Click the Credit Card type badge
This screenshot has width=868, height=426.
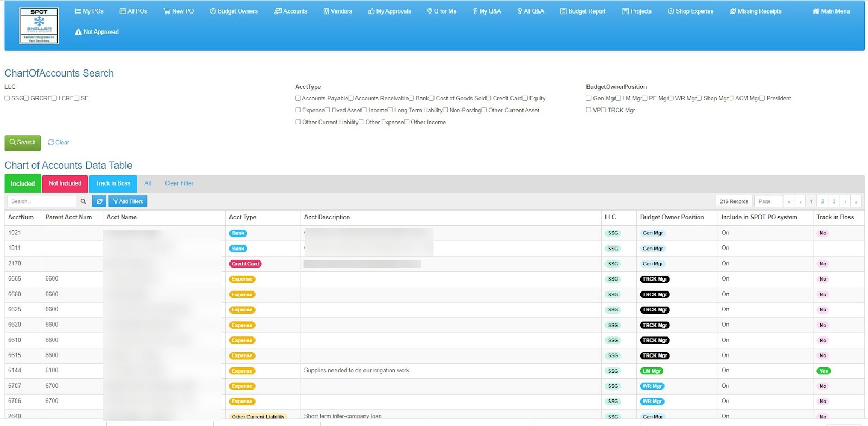tap(245, 264)
